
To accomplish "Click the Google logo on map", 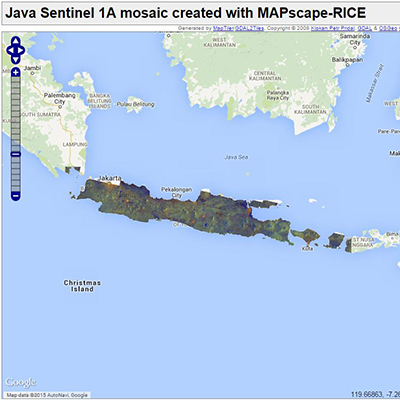I will click(x=20, y=382).
